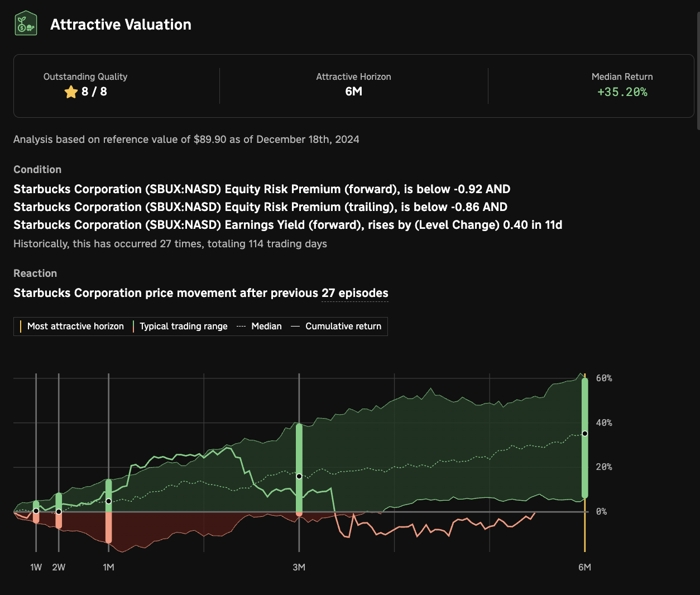Click the green 6M trading range bar
This screenshot has width=700, height=595.
pos(585,438)
